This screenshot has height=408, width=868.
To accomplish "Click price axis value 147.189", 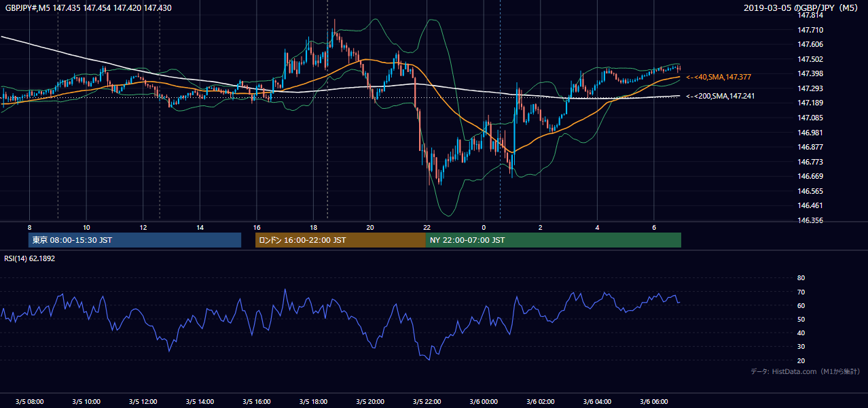I will pos(811,103).
